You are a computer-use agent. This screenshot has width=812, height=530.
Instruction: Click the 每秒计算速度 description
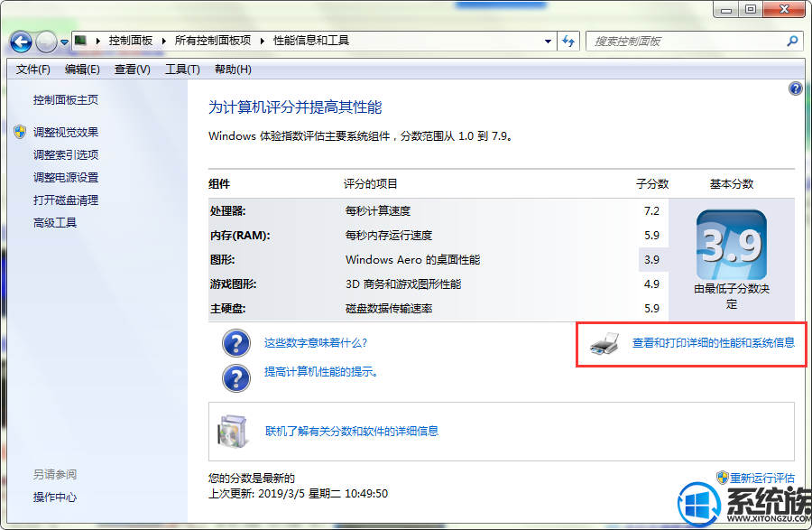pyautogui.click(x=378, y=211)
